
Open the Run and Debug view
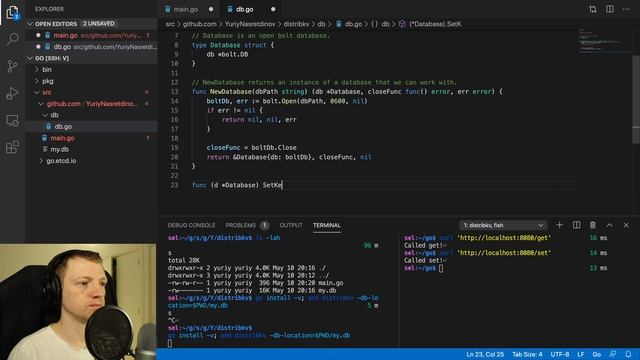point(12,93)
